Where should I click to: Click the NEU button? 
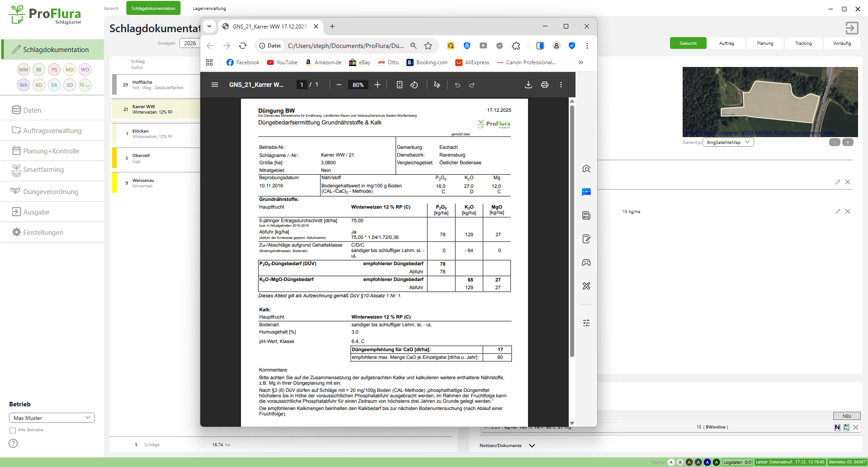(847, 416)
